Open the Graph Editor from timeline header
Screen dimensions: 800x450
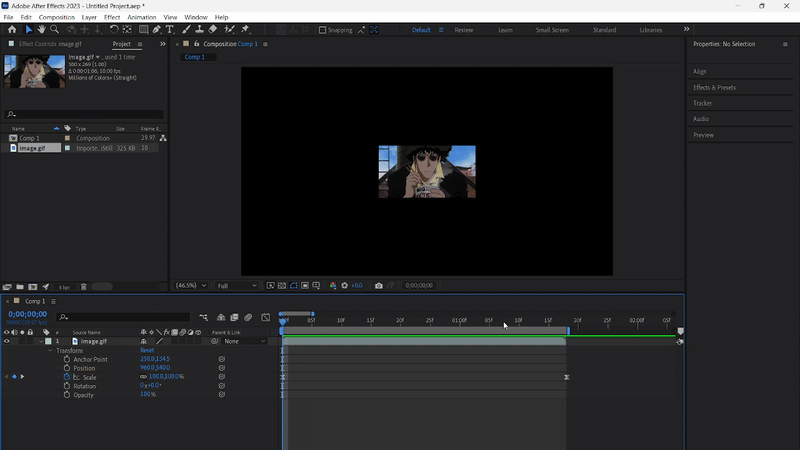(265, 317)
